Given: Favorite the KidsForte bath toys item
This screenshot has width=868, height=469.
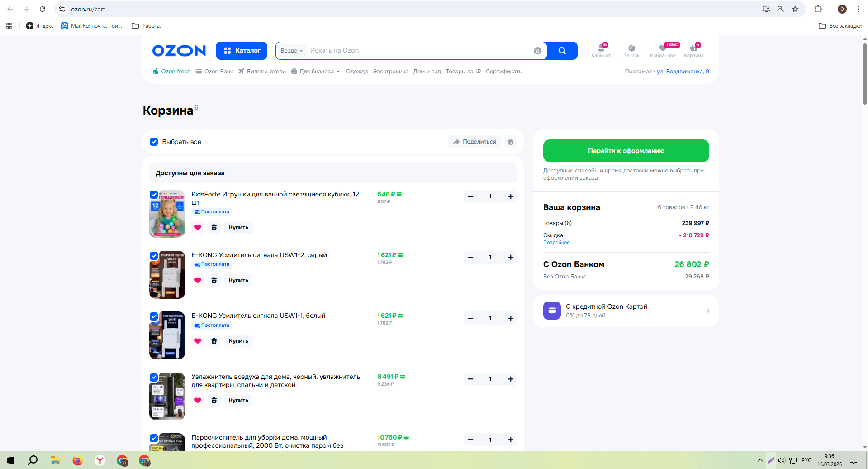Looking at the screenshot, I should 198,227.
